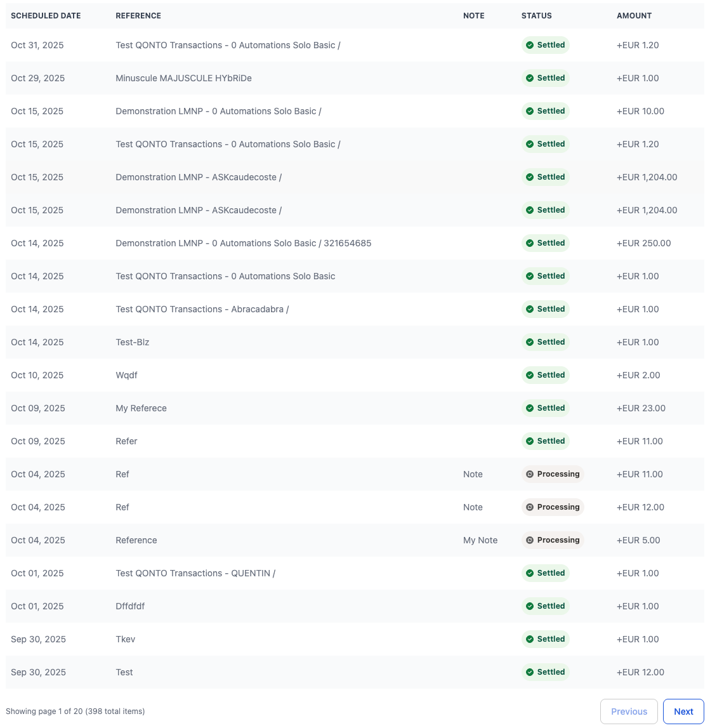Viewport: 710px width, 728px height.
Task: Click the Settled badge for Oct 31, 2025
Action: [x=545, y=45]
